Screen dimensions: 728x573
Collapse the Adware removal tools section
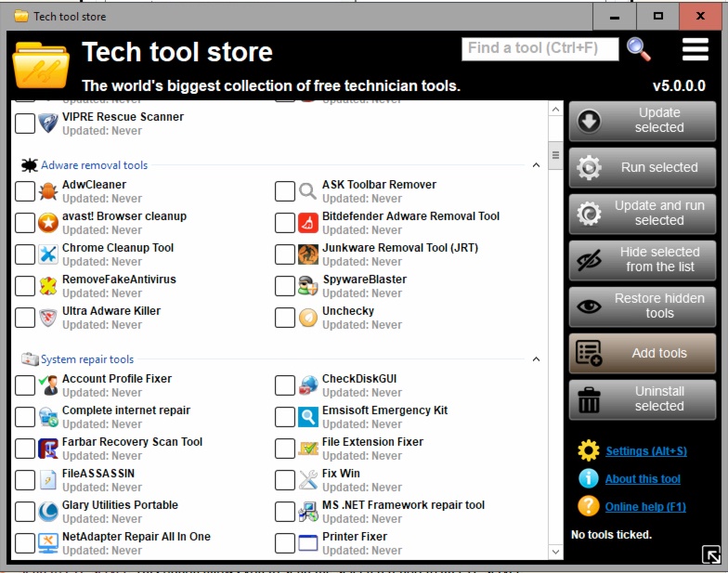536,165
